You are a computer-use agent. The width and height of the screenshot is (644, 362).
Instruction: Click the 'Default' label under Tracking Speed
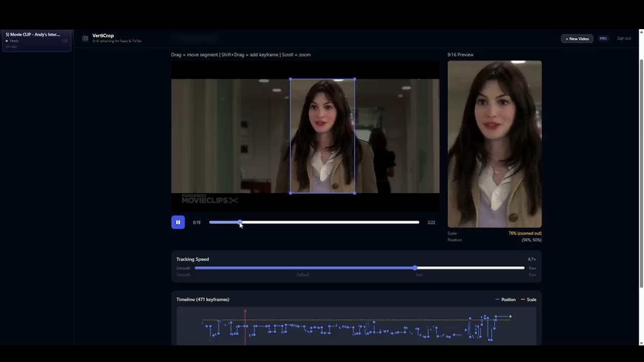tap(303, 275)
